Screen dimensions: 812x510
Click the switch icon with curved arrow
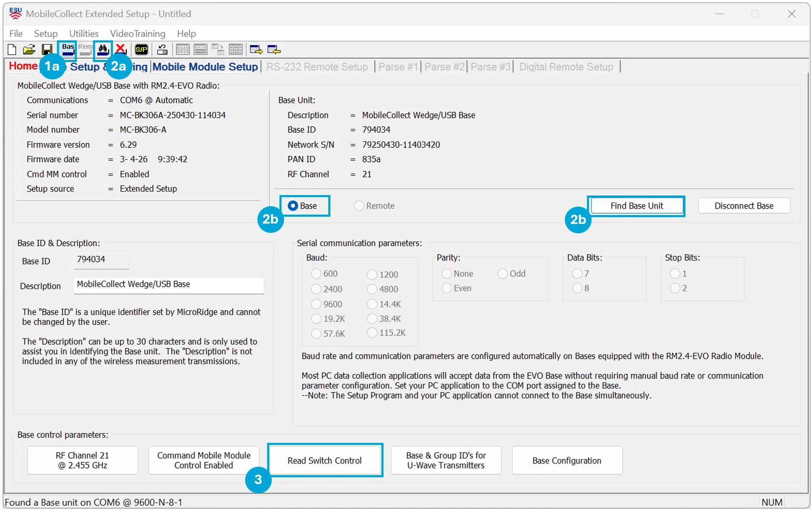tap(162, 50)
